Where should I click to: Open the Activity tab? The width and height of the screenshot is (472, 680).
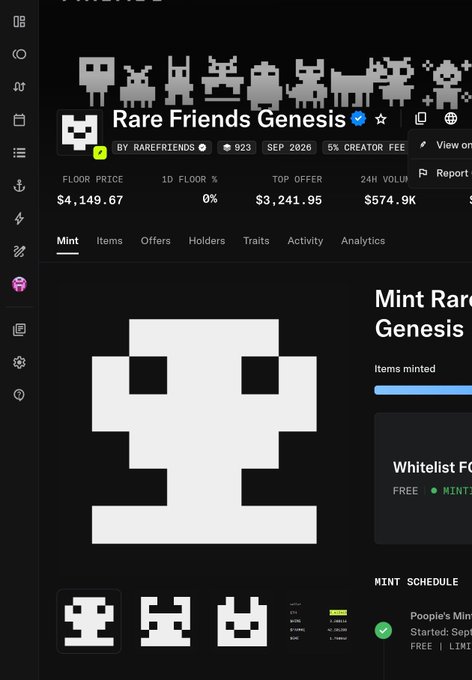(305, 241)
